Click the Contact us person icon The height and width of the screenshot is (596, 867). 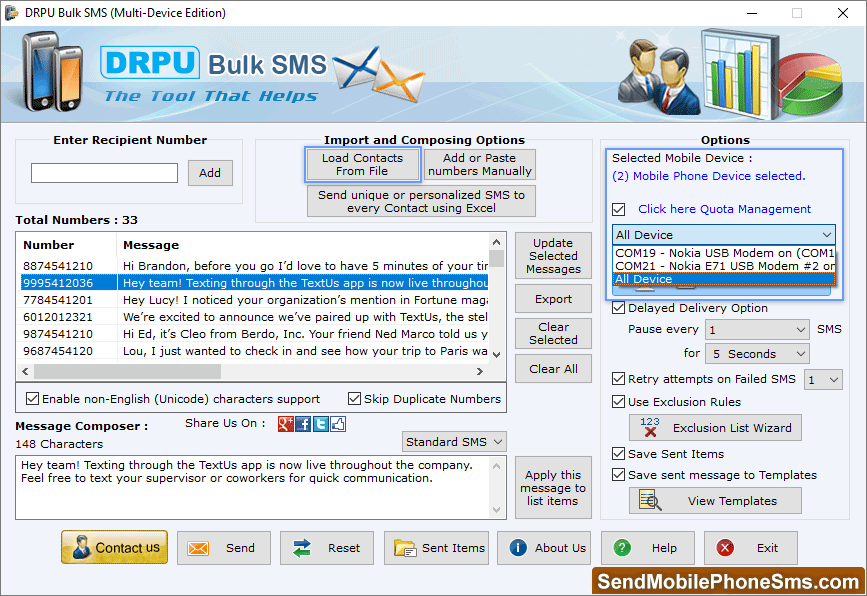pyautogui.click(x=81, y=547)
